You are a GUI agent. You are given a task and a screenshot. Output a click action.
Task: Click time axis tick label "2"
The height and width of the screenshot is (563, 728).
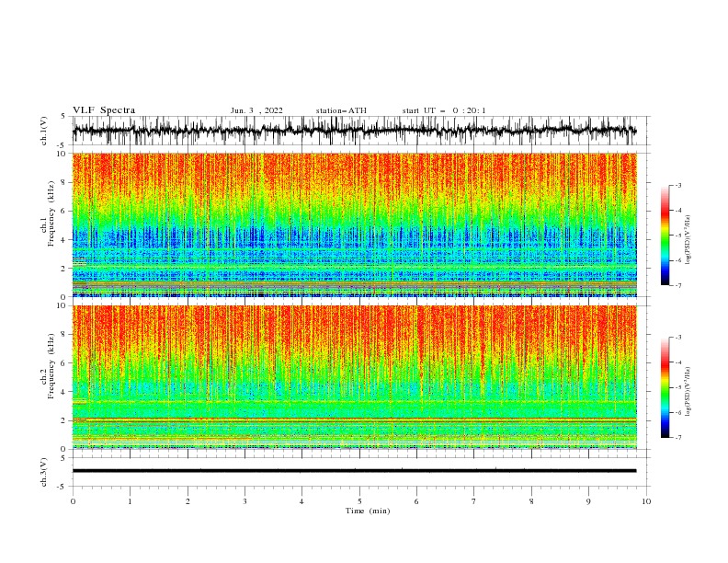coord(188,501)
